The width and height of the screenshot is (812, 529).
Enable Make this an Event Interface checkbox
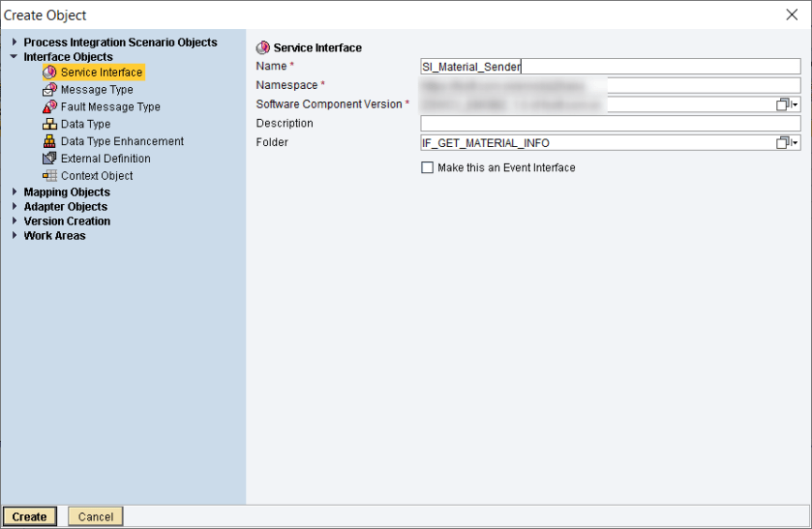[427, 168]
